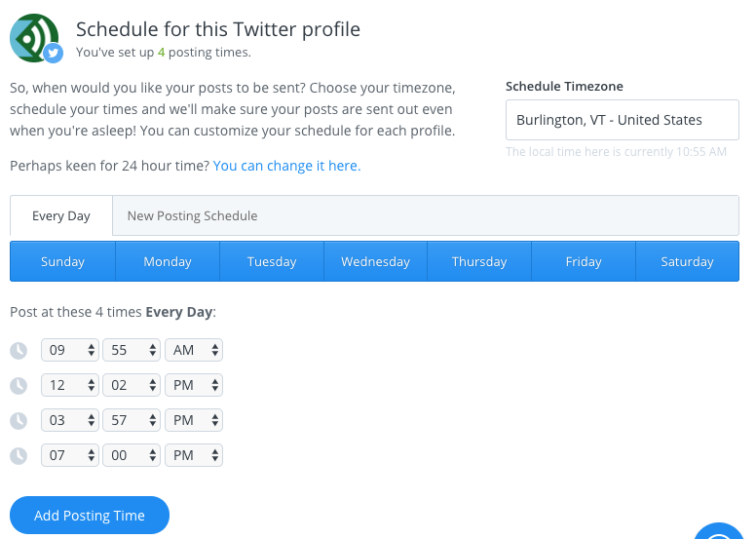Toggle the Monday day button
Image resolution: width=756 pixels, height=539 pixels.
168,261
